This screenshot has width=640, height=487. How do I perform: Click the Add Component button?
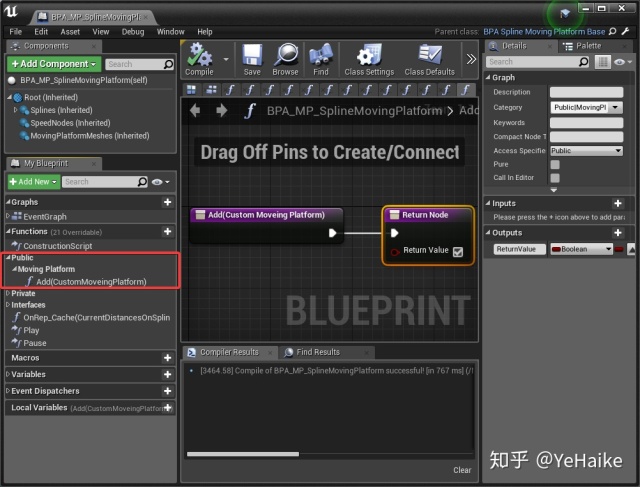54,64
